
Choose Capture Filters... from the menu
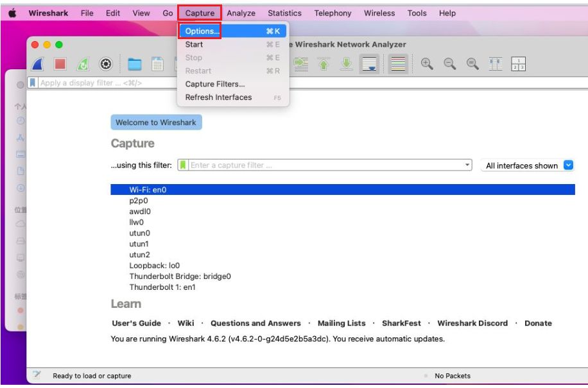[x=215, y=84]
